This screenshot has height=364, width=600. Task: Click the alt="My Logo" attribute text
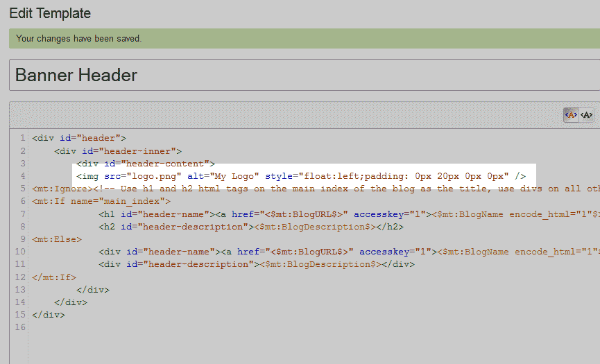223,176
